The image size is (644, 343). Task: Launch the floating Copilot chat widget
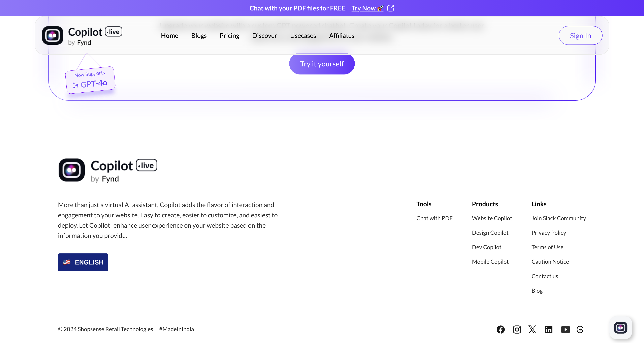pos(620,328)
